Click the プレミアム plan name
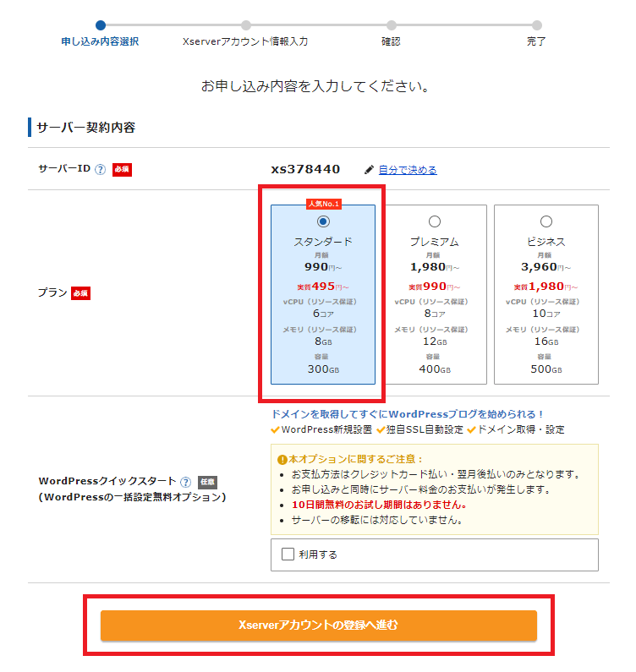The height and width of the screenshot is (672, 636). click(x=435, y=242)
